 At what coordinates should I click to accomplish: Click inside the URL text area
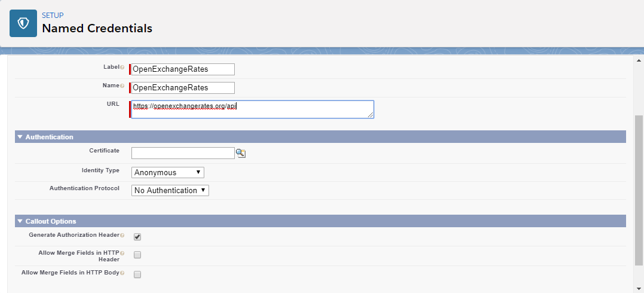click(x=252, y=109)
